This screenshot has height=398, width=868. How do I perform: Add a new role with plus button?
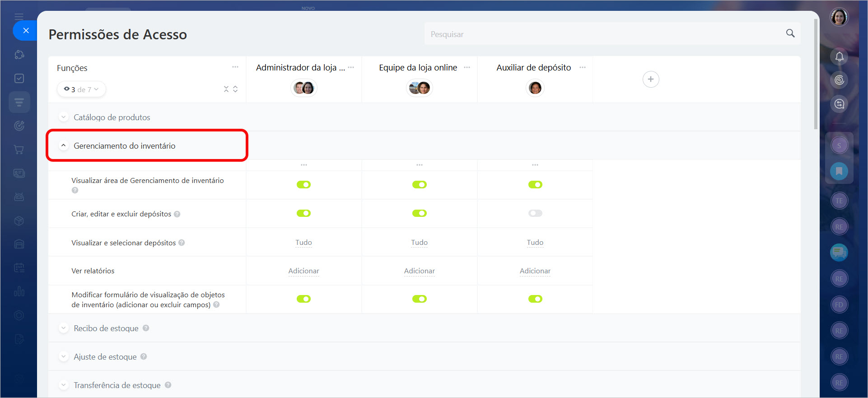click(x=651, y=79)
